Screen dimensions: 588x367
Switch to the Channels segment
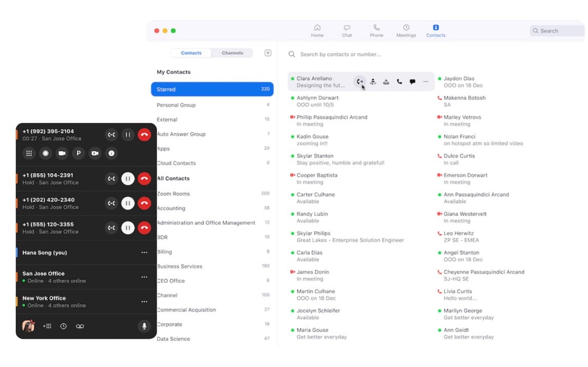tap(232, 53)
